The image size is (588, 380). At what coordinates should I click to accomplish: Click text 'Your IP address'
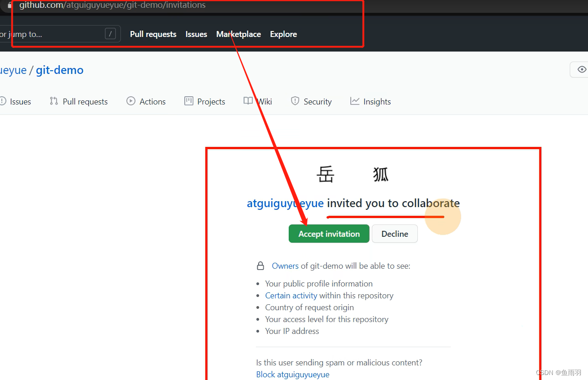pos(292,331)
